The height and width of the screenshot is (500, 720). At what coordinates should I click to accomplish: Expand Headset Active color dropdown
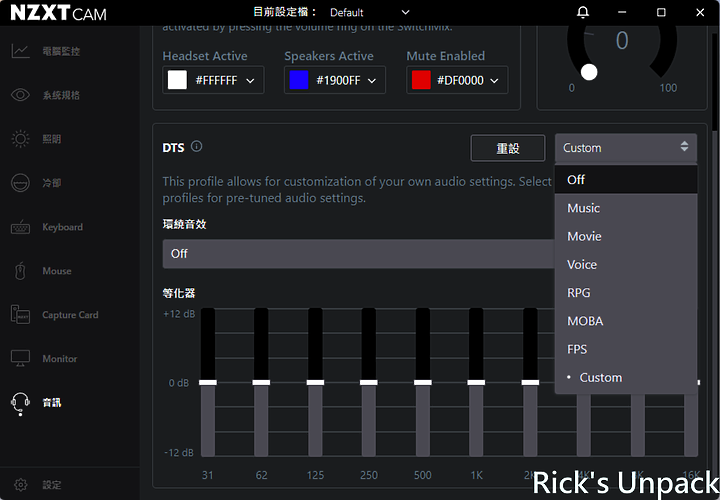(x=250, y=81)
